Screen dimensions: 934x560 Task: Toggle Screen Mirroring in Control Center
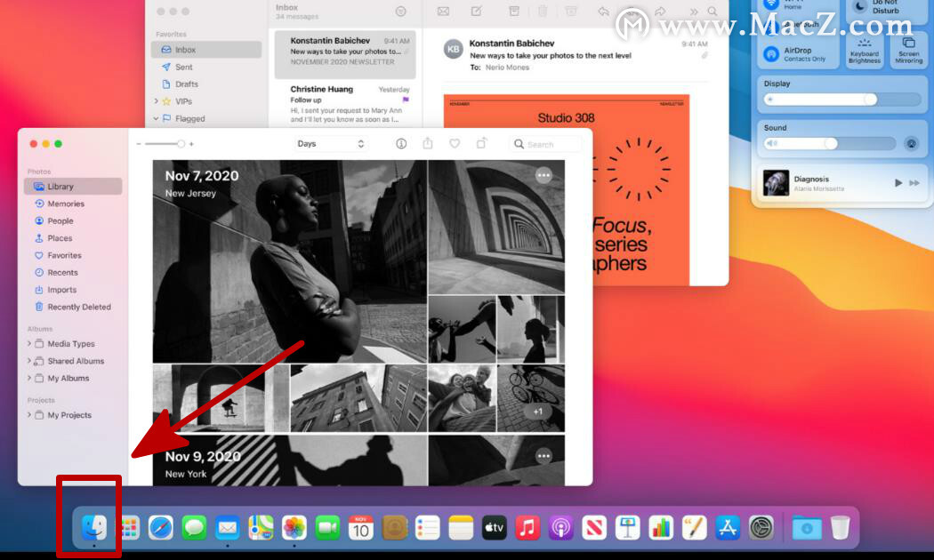click(908, 50)
